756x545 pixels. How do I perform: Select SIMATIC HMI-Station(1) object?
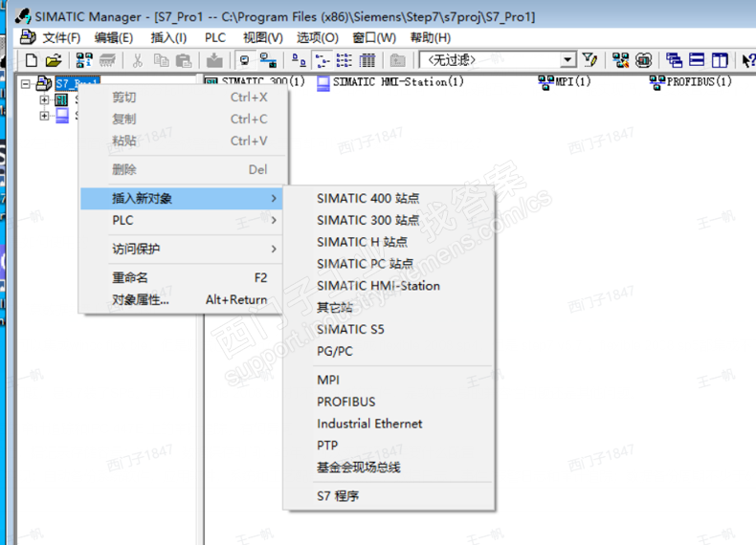391,82
